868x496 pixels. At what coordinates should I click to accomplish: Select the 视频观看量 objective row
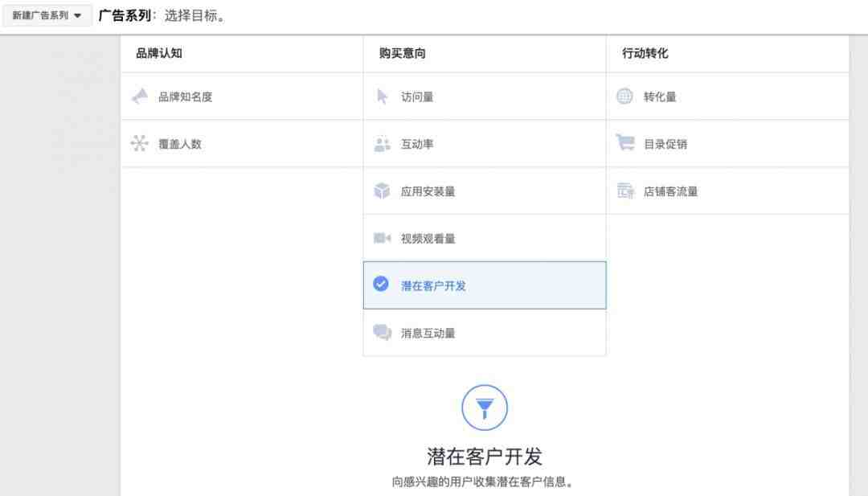pyautogui.click(x=485, y=238)
